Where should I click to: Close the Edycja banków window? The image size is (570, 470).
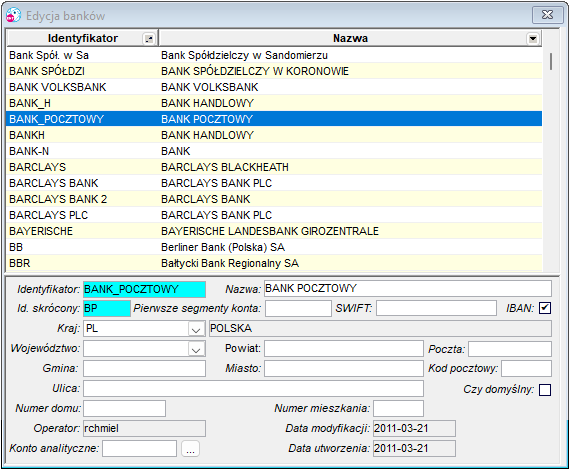coord(547,15)
